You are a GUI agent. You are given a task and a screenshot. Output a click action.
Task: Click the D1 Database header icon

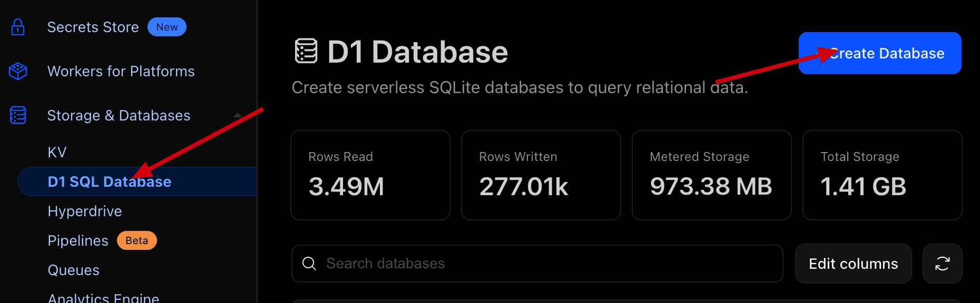[306, 51]
